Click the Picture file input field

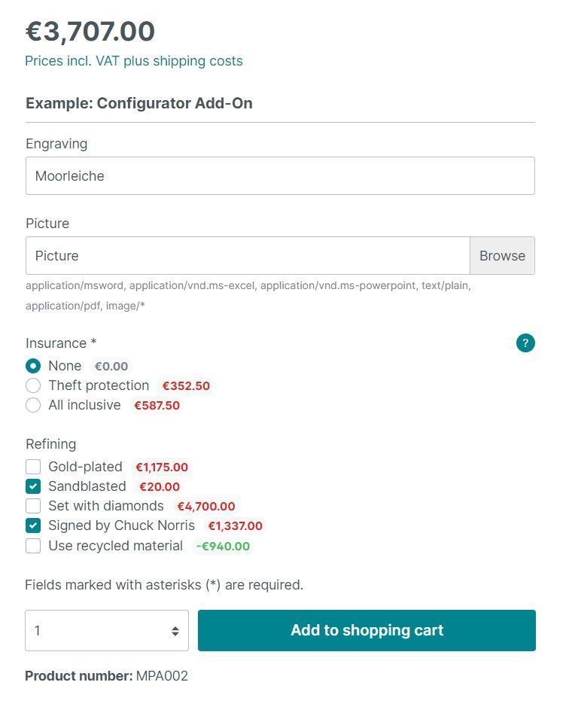click(x=248, y=256)
